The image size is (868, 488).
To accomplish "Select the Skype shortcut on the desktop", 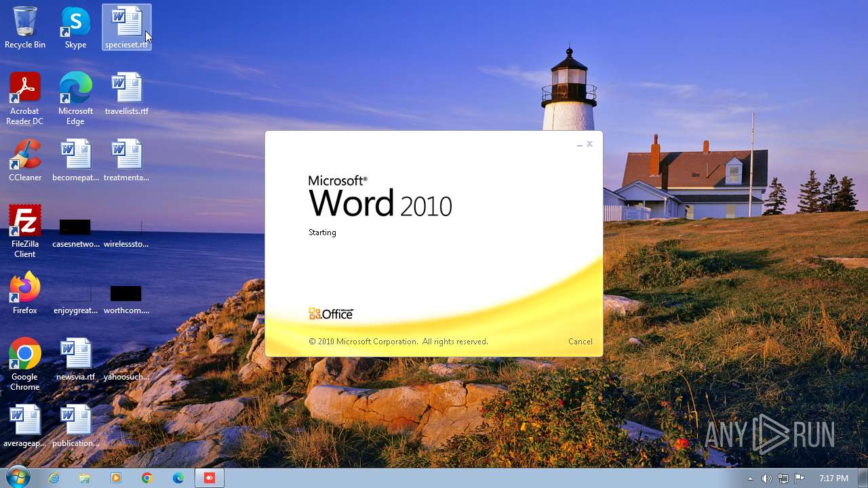I will point(75,27).
